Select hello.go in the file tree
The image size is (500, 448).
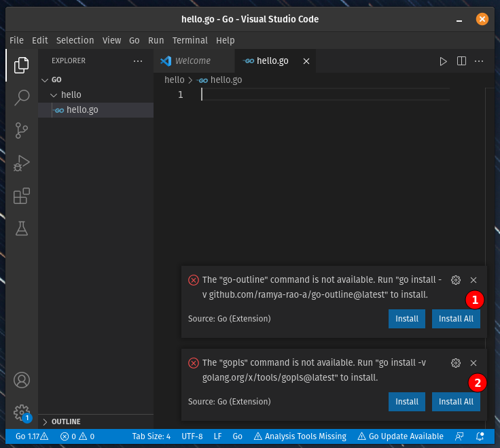click(96, 109)
